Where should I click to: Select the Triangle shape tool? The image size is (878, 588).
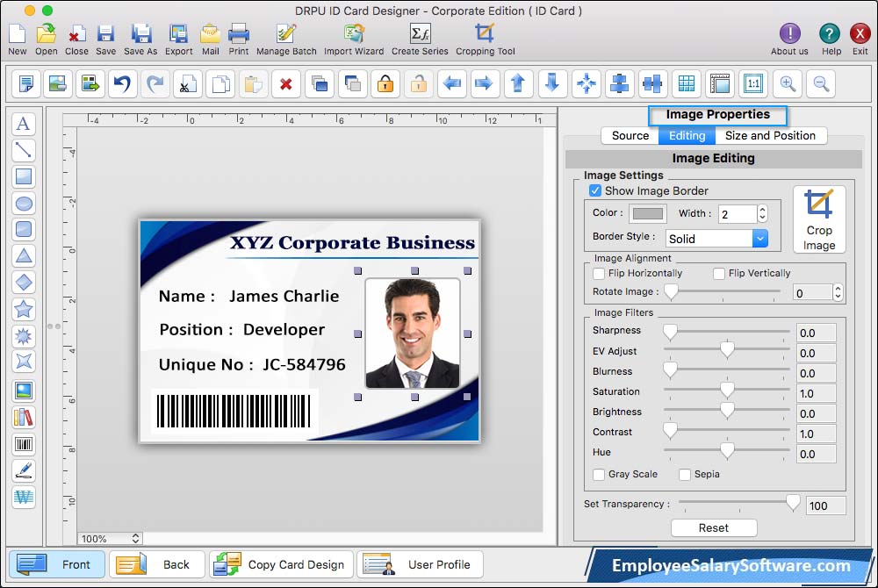point(24,256)
